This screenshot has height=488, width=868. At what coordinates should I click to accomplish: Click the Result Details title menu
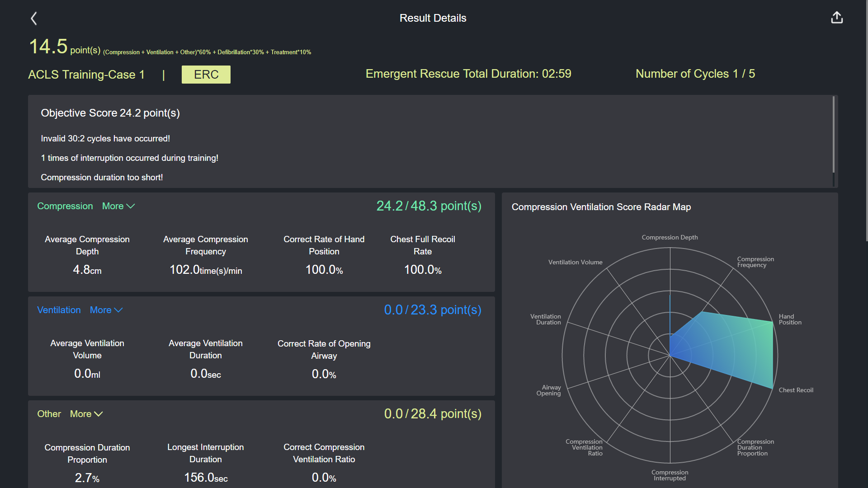coord(434,17)
